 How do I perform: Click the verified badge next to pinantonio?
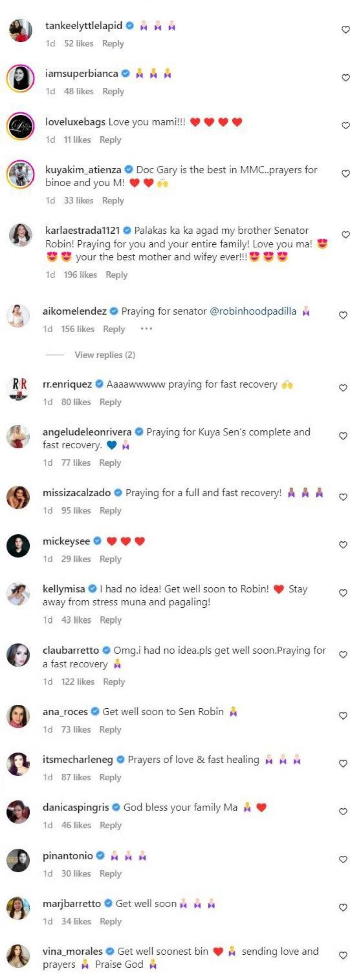[x=101, y=855]
